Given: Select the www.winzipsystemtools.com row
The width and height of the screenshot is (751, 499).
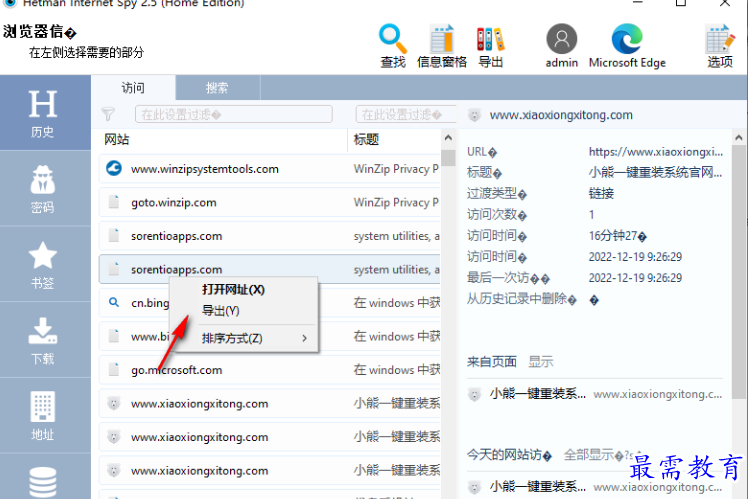Looking at the screenshot, I should click(270, 169).
